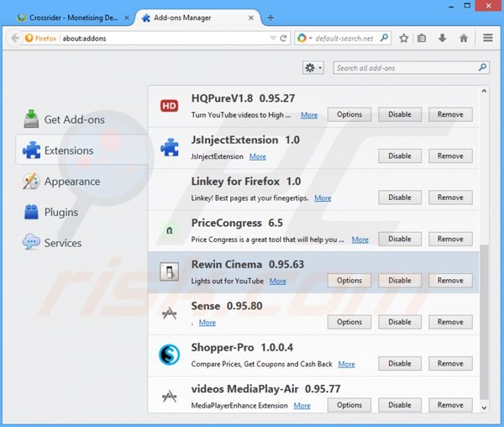
Task: Open a new tab with plus button
Action: 270,18
